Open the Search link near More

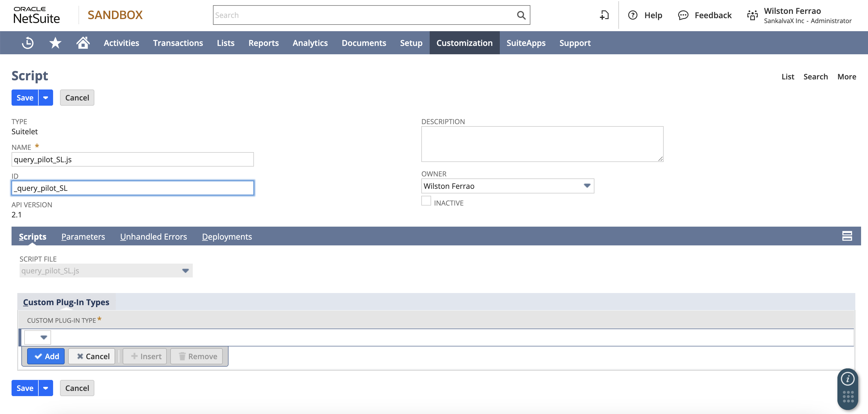(815, 77)
